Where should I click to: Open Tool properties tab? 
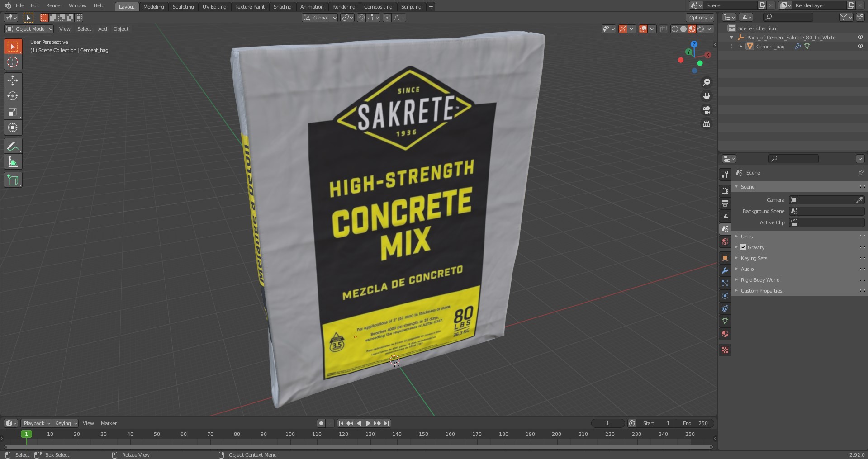click(x=725, y=175)
